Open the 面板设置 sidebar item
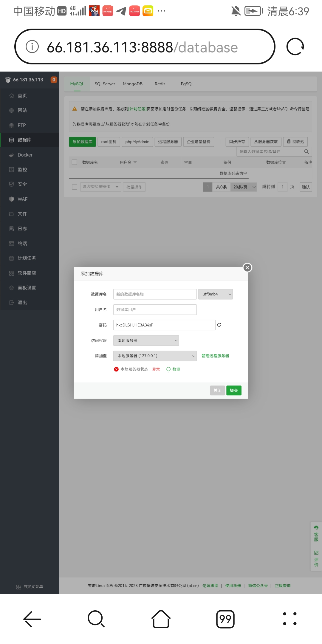Image resolution: width=322 pixels, height=644 pixels. click(x=30, y=288)
